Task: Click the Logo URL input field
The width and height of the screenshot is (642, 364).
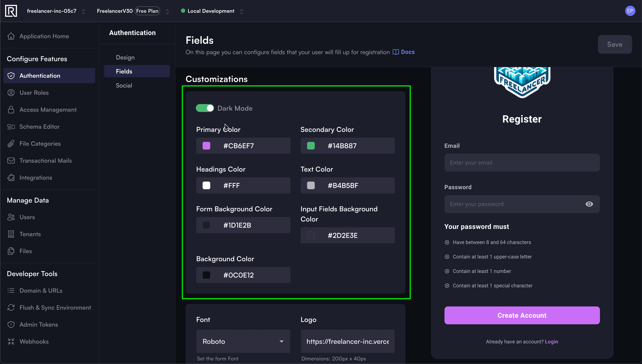Action: tap(348, 341)
